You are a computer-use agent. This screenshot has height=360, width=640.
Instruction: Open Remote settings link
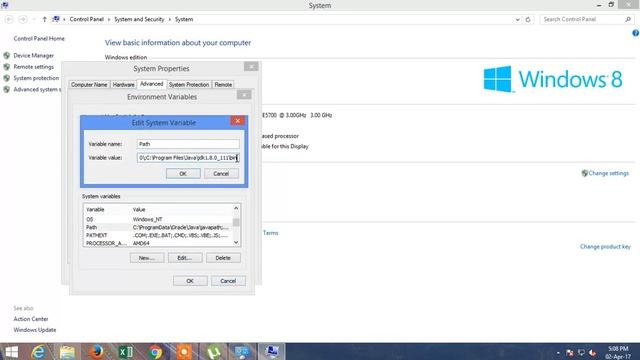click(33, 67)
